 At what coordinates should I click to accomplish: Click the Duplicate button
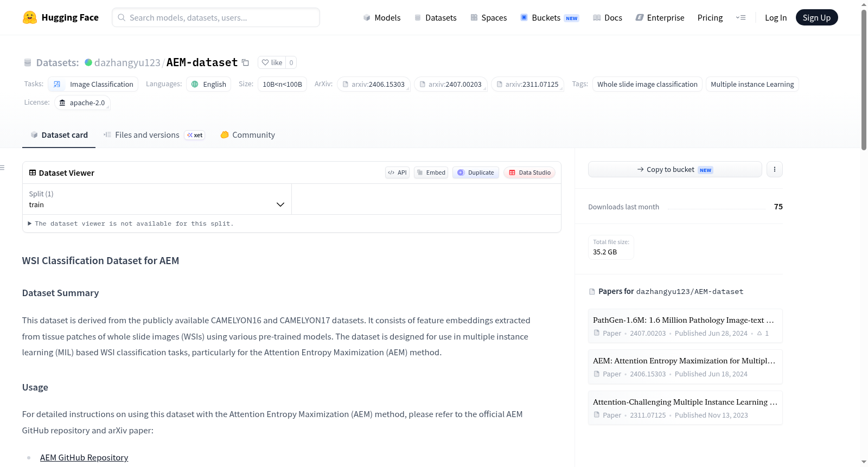click(476, 172)
